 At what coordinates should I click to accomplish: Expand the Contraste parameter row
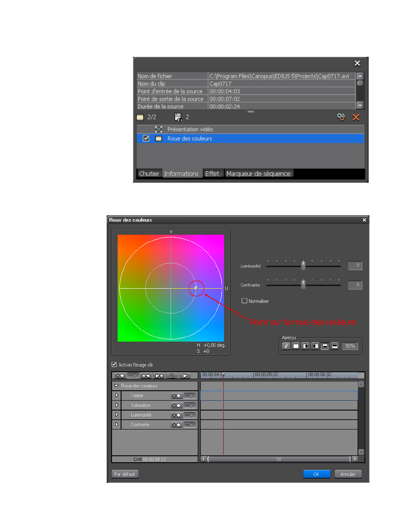click(116, 424)
